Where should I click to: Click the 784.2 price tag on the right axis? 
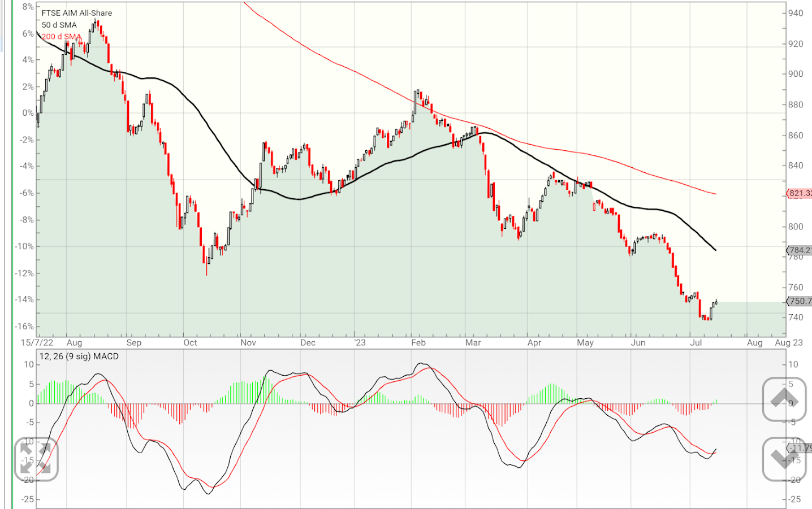coord(800,250)
